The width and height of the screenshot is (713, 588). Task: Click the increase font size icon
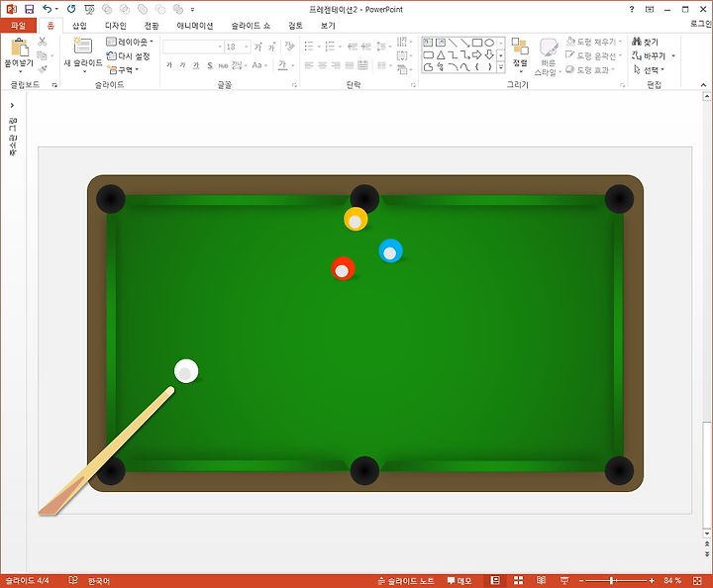point(258,47)
